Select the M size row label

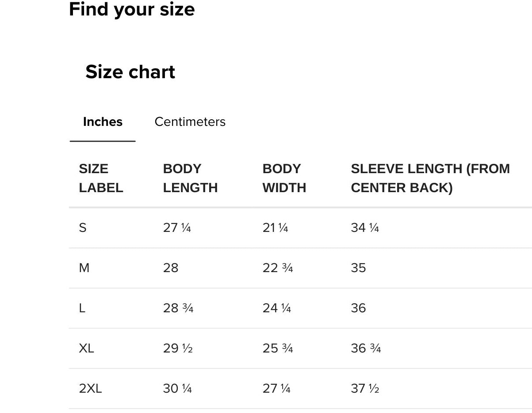tap(84, 268)
